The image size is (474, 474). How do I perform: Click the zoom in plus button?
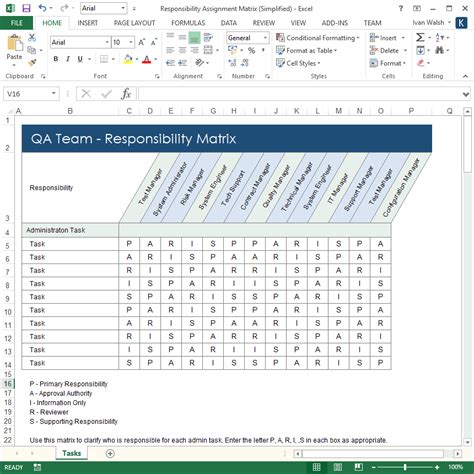pos(437,467)
